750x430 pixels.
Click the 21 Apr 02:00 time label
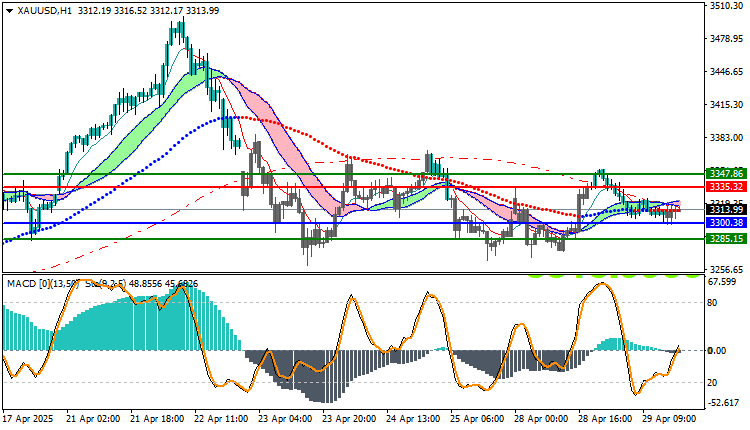coord(93,419)
